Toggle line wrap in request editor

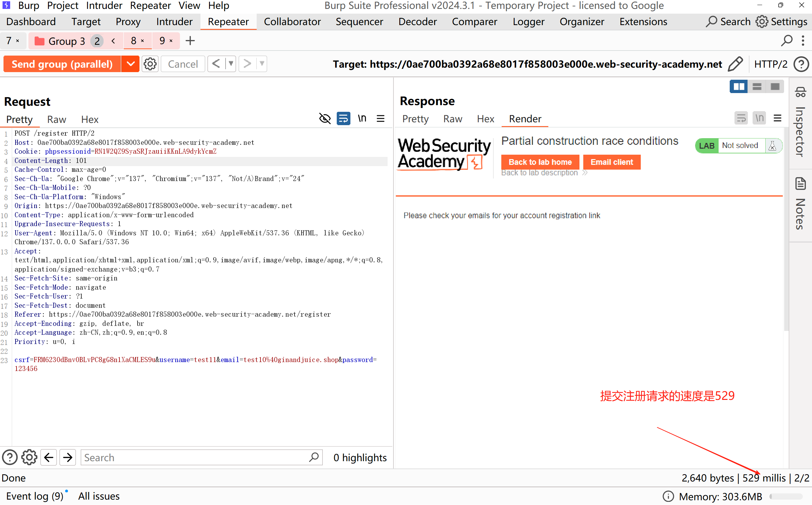(x=343, y=118)
